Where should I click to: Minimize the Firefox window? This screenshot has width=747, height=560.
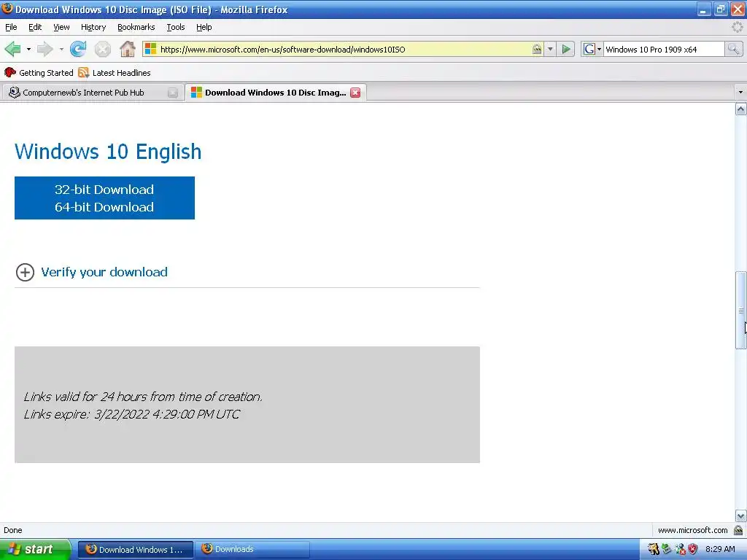click(x=703, y=9)
